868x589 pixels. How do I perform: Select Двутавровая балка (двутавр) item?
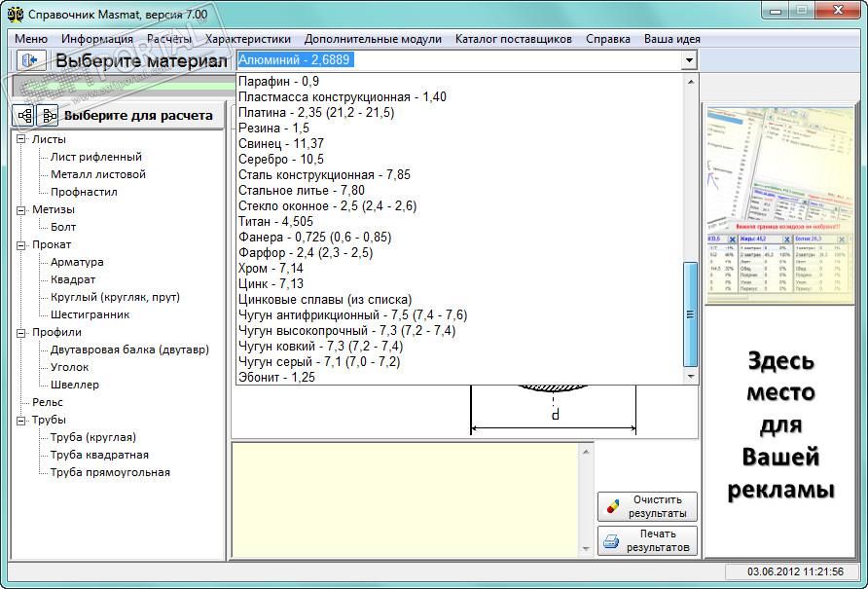coord(129,350)
